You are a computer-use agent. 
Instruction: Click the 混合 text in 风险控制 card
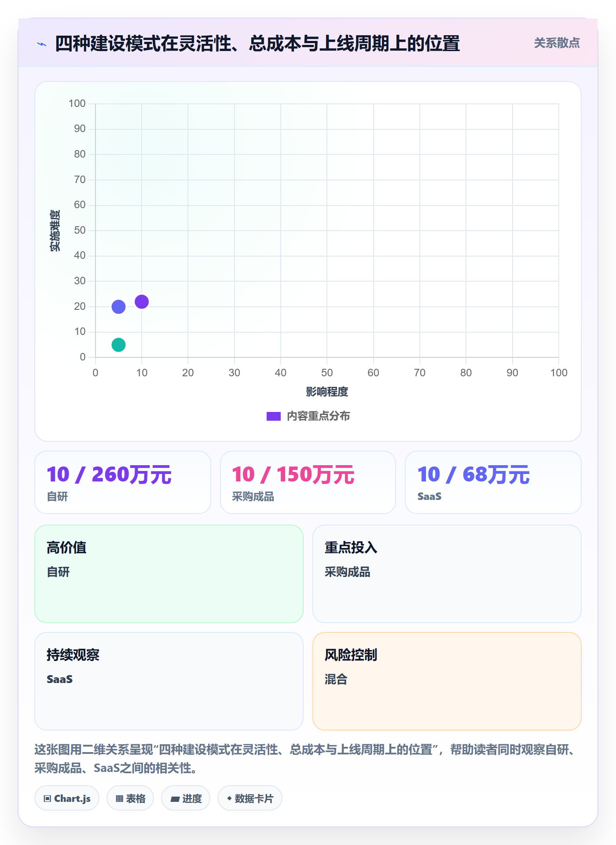pyautogui.click(x=336, y=679)
